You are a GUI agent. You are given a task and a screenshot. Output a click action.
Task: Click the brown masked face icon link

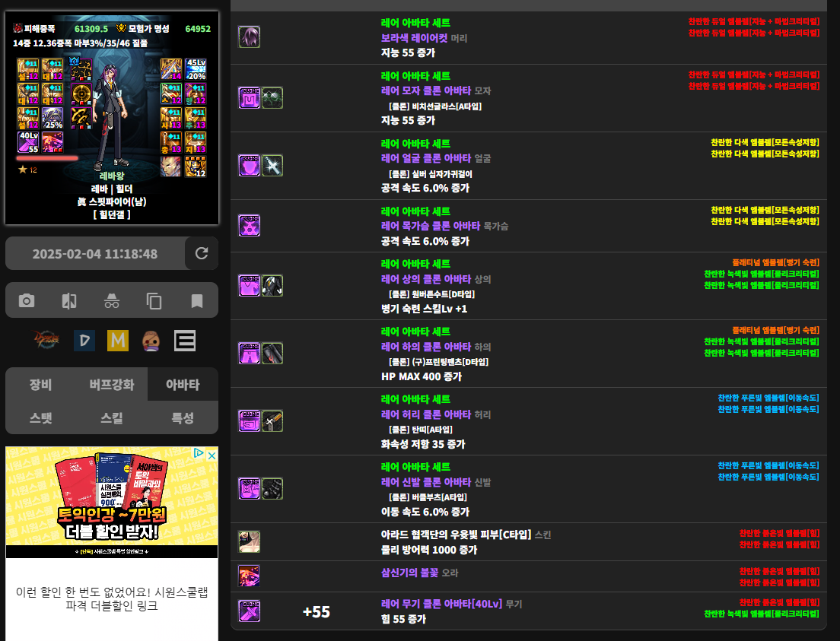click(x=151, y=341)
